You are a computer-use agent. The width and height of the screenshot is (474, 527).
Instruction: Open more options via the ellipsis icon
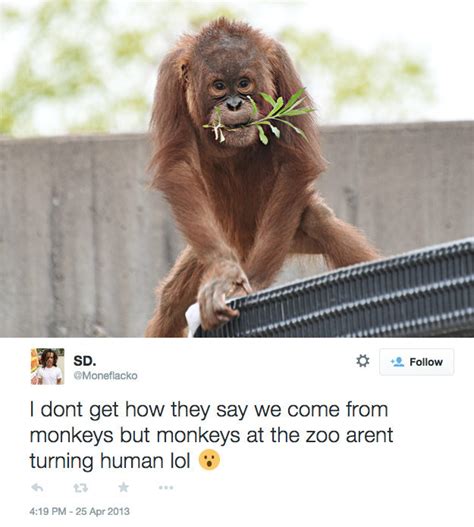click(x=166, y=488)
